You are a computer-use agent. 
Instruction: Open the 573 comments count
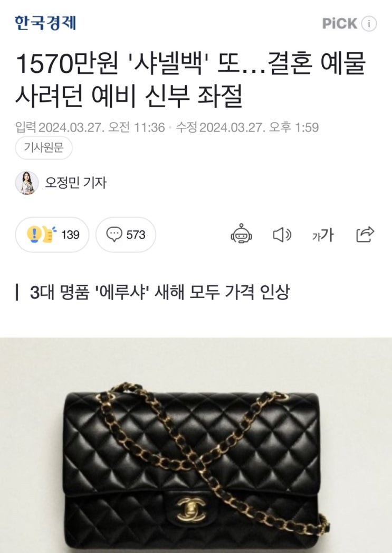click(x=136, y=235)
